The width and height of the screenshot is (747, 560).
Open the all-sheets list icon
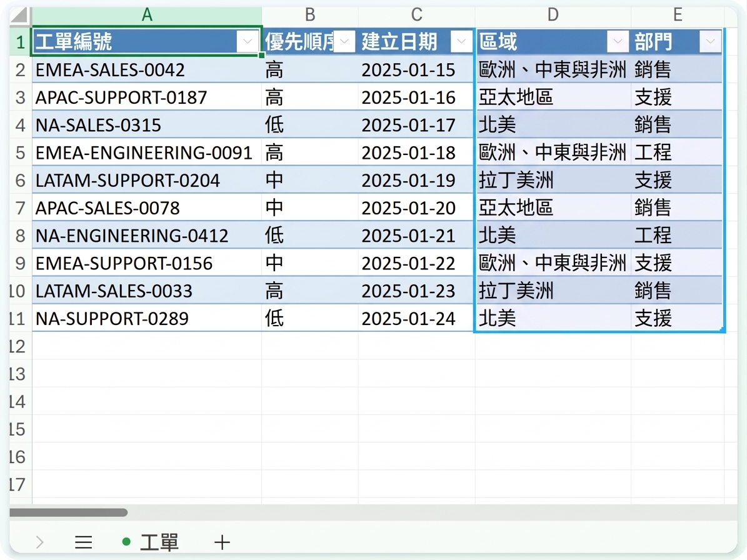coord(83,542)
